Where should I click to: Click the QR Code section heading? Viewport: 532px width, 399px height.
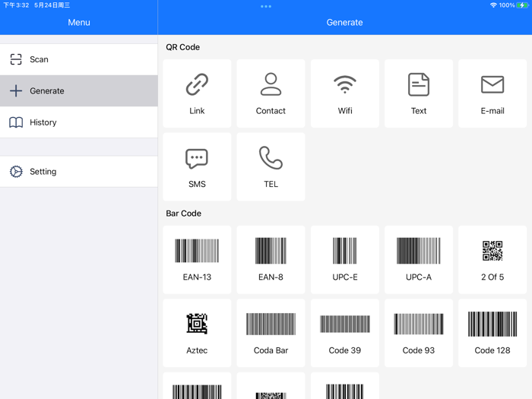pyautogui.click(x=183, y=47)
